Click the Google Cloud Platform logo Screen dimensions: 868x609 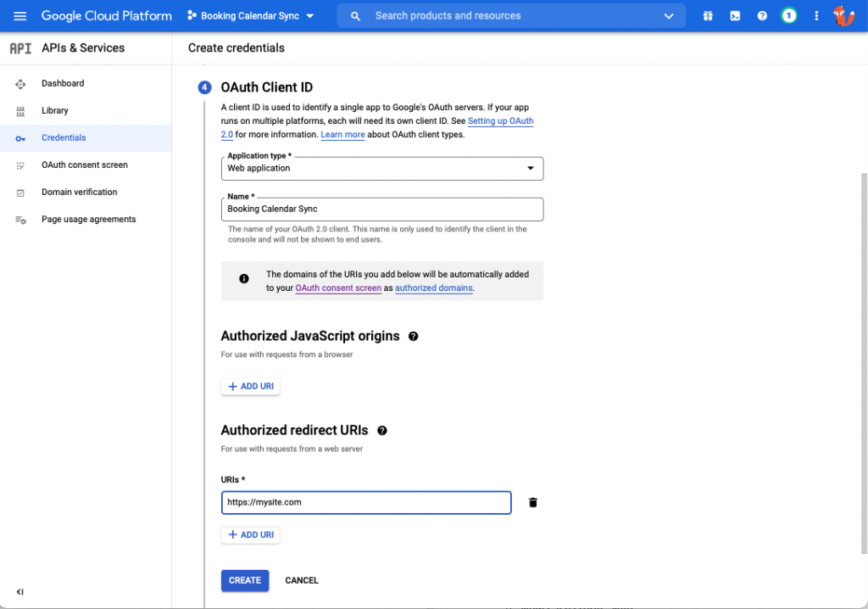click(106, 15)
